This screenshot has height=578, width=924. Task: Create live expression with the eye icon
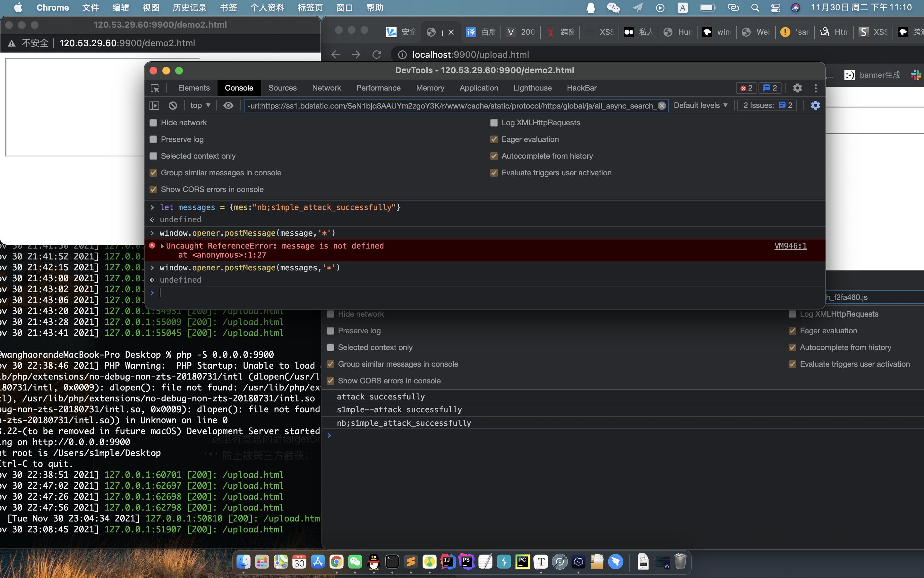228,106
